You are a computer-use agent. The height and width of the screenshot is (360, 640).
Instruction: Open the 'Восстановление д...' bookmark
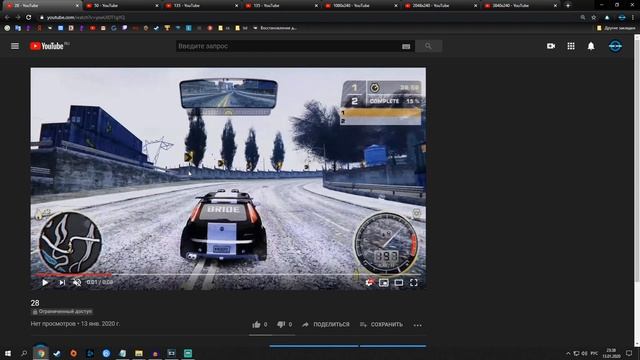(275, 28)
